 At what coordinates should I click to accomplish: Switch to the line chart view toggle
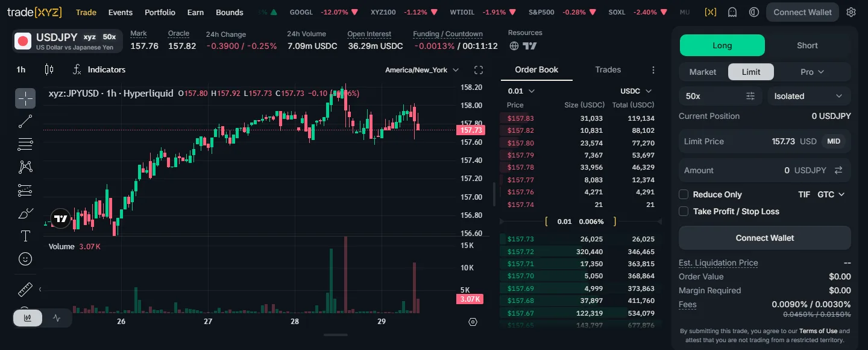tap(57, 318)
